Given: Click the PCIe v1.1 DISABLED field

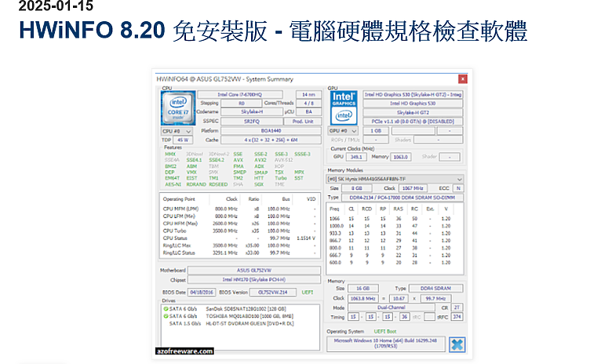Looking at the screenshot, I should point(413,122).
